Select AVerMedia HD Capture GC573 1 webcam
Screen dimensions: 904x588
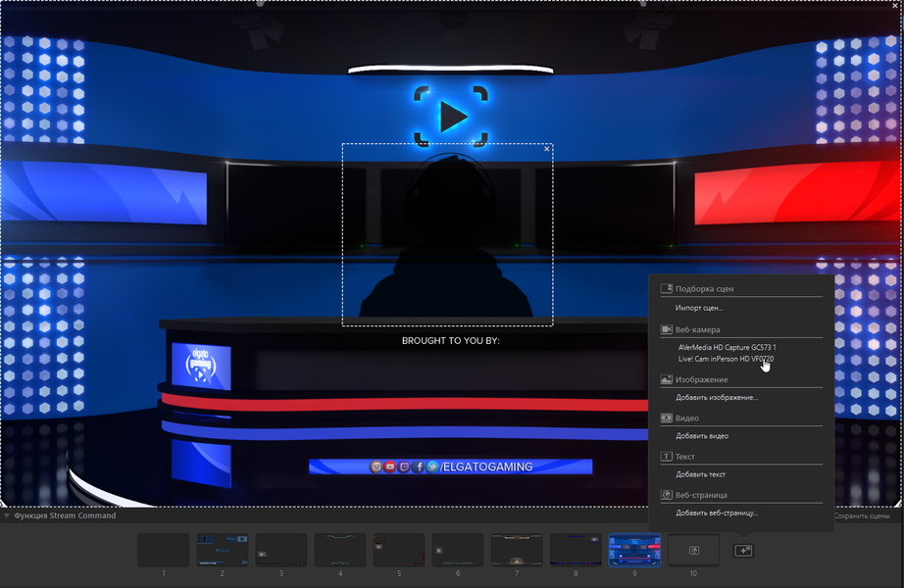[x=727, y=347]
